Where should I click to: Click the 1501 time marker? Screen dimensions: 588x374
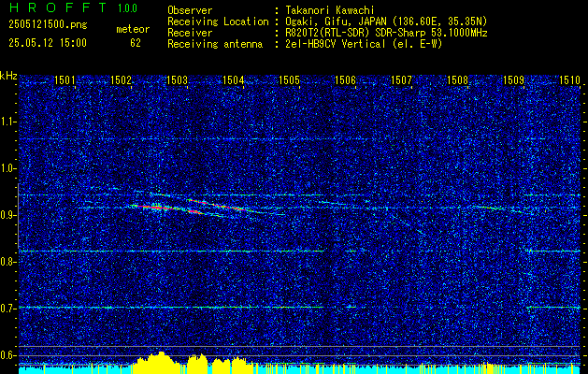(65, 80)
